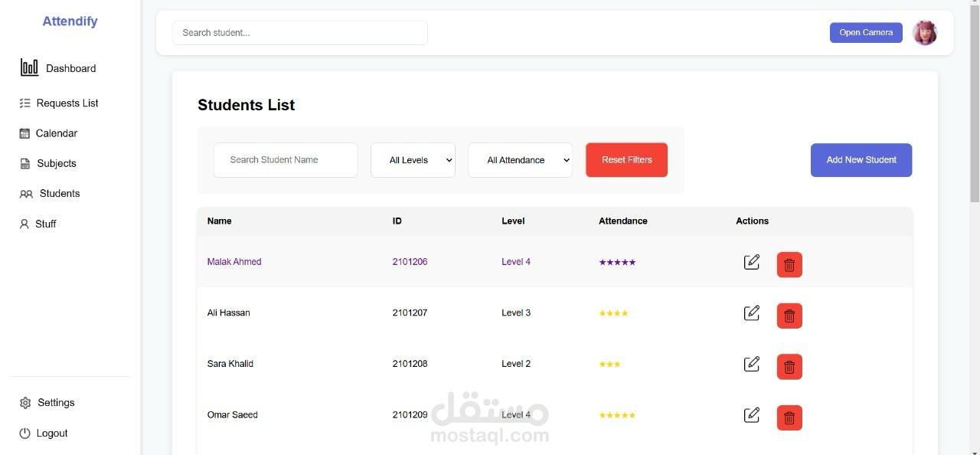Screen dimensions: 980x455
Task: Delete Ali Hassan using trash icon
Action: (789, 316)
